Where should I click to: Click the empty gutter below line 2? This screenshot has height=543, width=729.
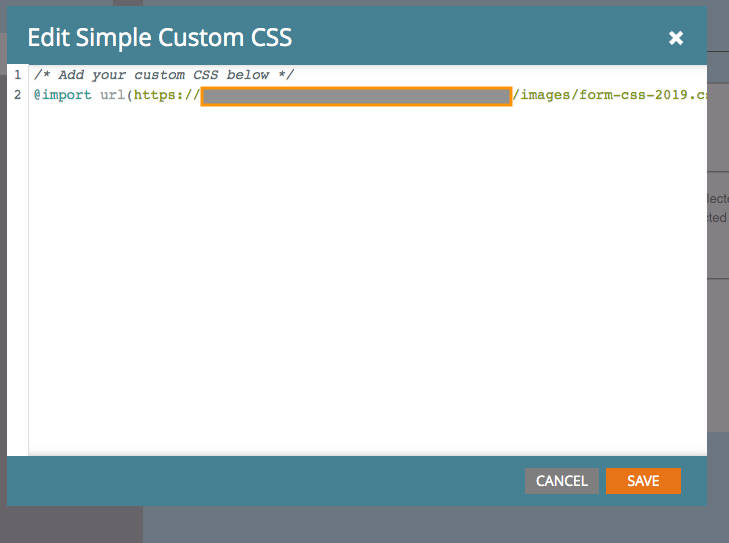coord(17,280)
